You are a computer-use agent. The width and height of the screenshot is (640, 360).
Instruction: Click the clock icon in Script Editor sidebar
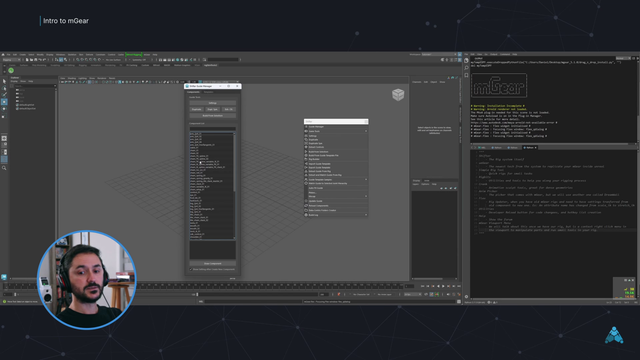tap(466, 60)
